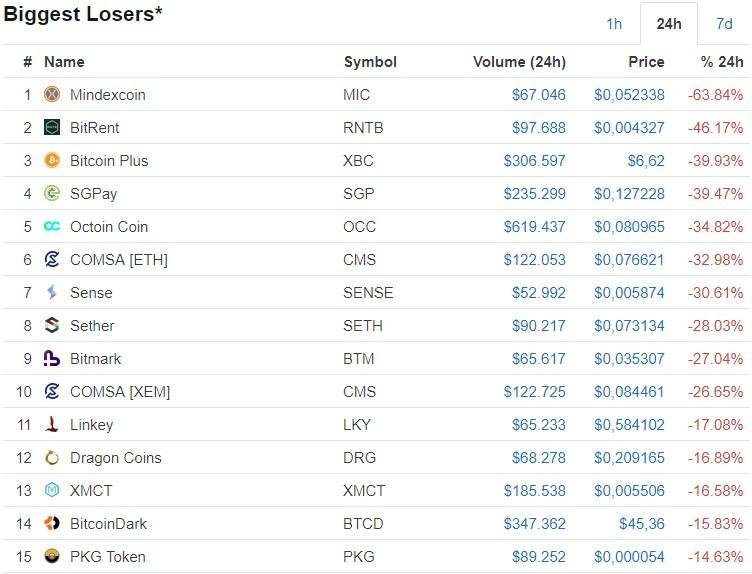Open the 7d losers tab

pos(723,24)
